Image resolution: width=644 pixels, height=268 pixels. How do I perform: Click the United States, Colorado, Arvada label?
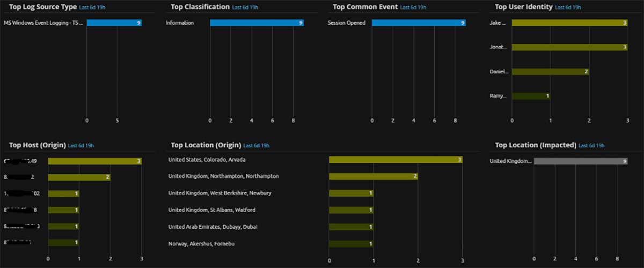207,160
